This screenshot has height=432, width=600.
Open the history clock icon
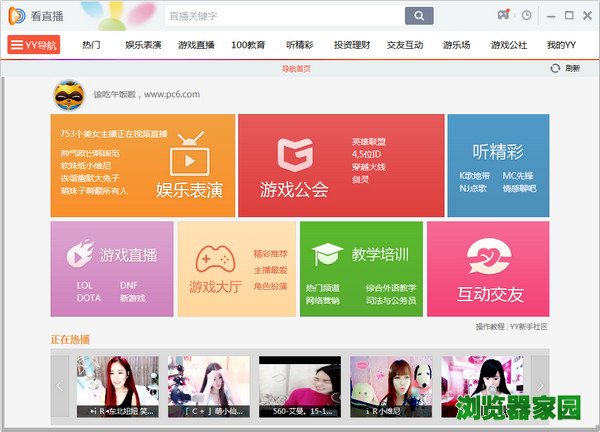[x=527, y=16]
